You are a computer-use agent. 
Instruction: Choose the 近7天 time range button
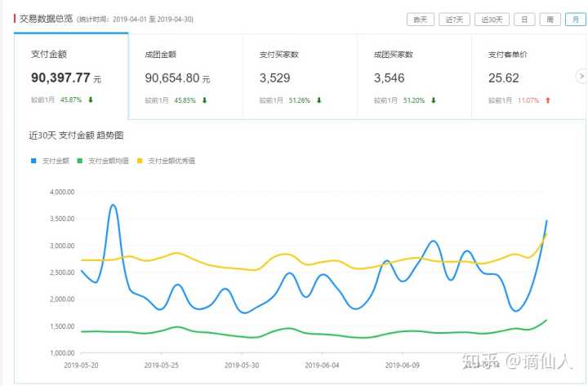(x=454, y=19)
